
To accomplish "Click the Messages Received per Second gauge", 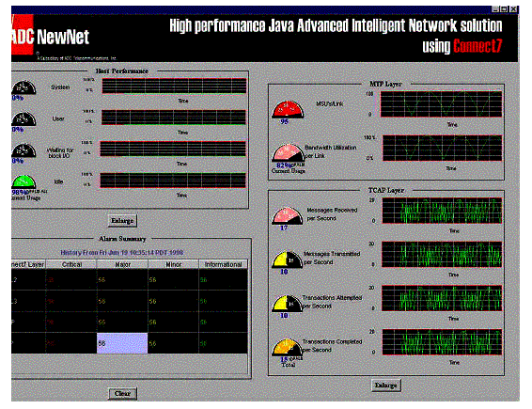I will pyautogui.click(x=287, y=216).
